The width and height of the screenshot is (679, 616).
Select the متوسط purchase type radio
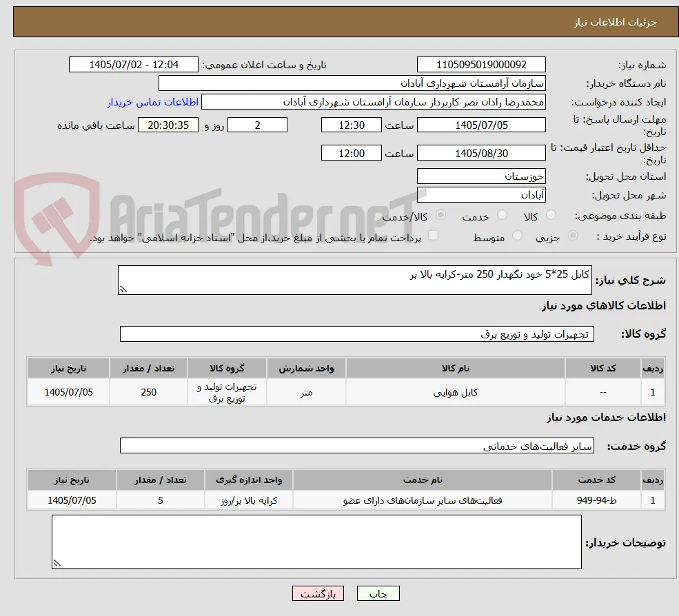(x=517, y=236)
